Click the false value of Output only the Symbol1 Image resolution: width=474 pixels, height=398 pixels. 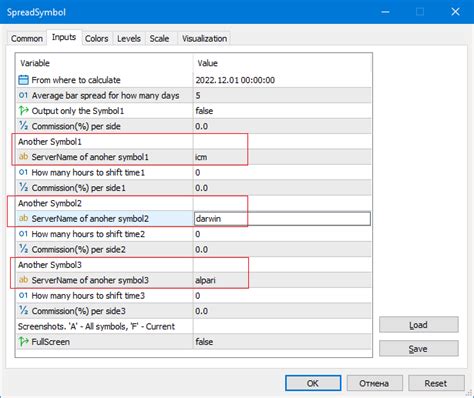[204, 111]
